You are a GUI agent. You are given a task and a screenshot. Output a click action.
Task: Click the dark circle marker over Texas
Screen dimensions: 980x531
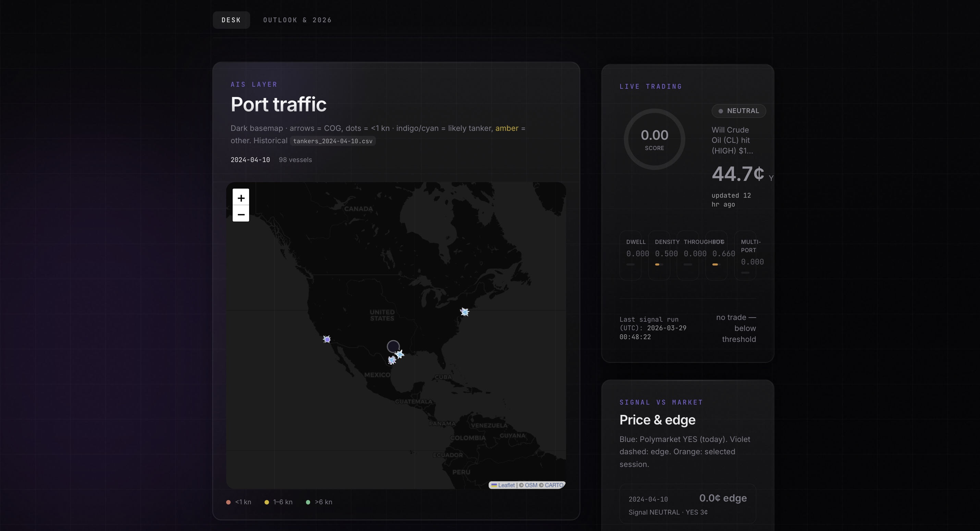coord(393,346)
